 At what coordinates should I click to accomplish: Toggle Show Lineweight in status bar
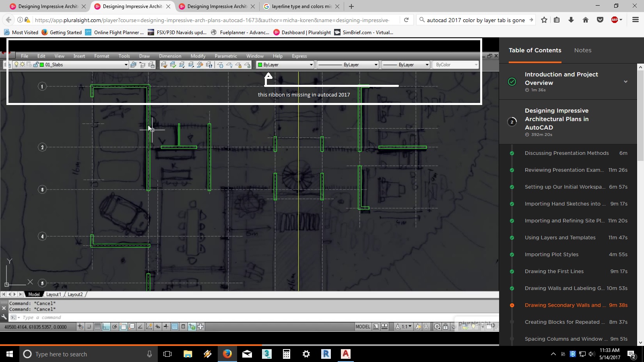pos(166,327)
